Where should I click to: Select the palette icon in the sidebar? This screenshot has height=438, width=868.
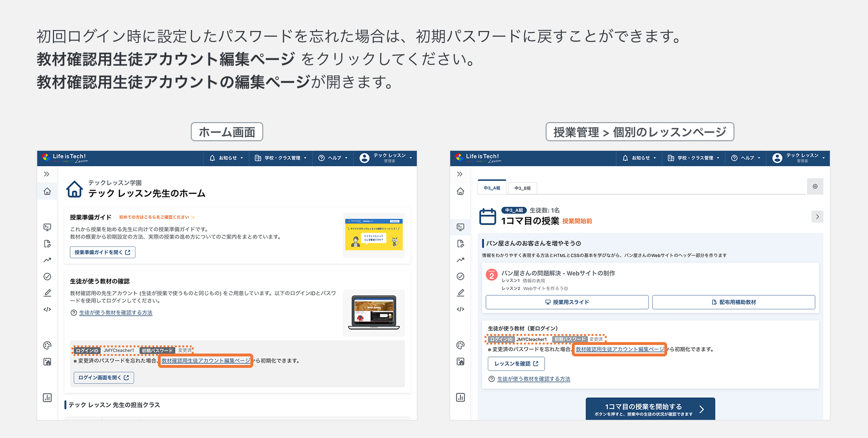click(47, 345)
